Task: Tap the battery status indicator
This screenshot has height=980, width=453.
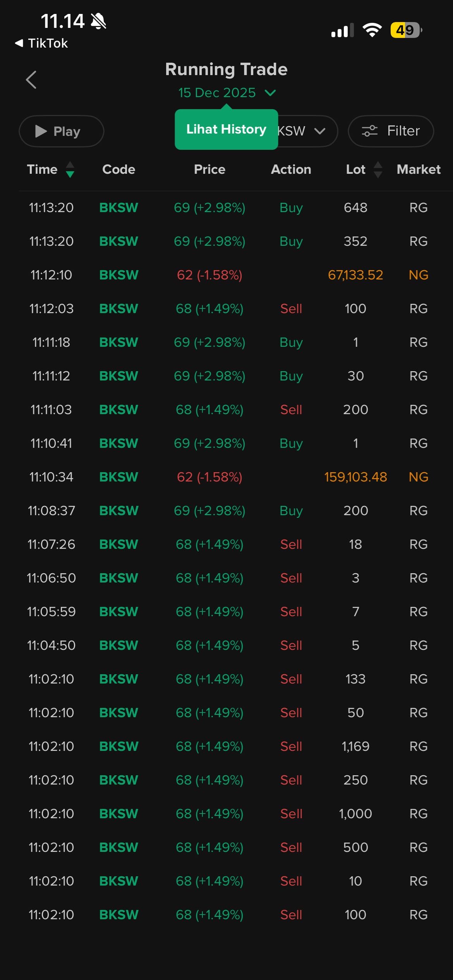Action: coord(405,30)
